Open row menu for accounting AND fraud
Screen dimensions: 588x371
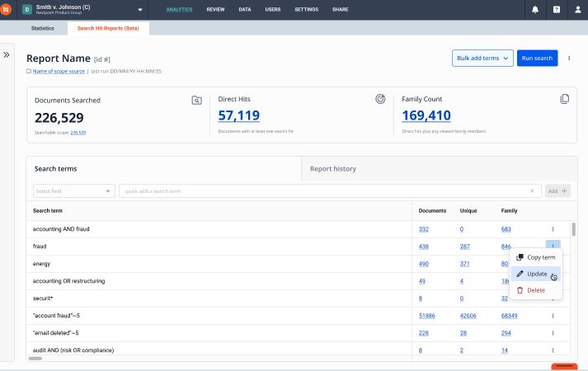[553, 229]
